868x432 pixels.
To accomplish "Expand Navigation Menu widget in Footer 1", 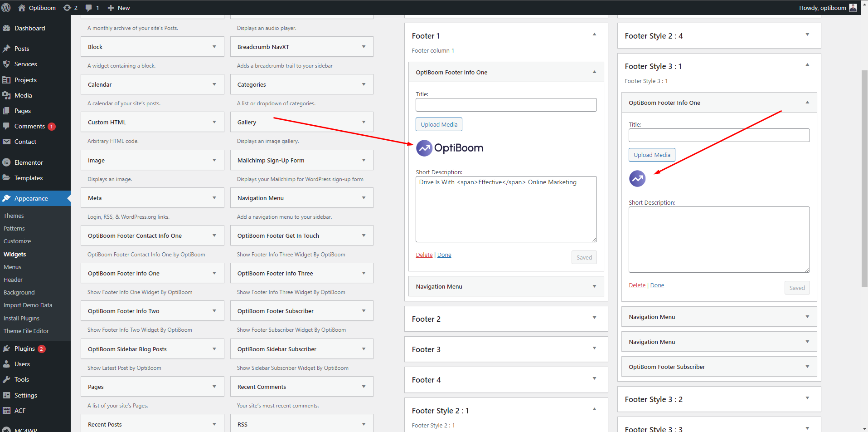I will [594, 286].
